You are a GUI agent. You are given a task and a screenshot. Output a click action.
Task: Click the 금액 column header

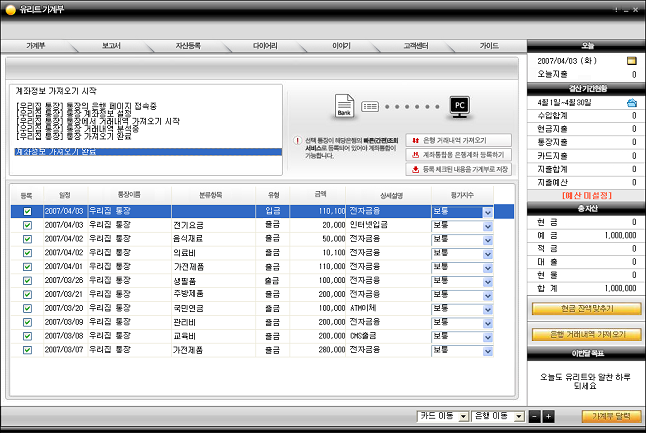318,194
